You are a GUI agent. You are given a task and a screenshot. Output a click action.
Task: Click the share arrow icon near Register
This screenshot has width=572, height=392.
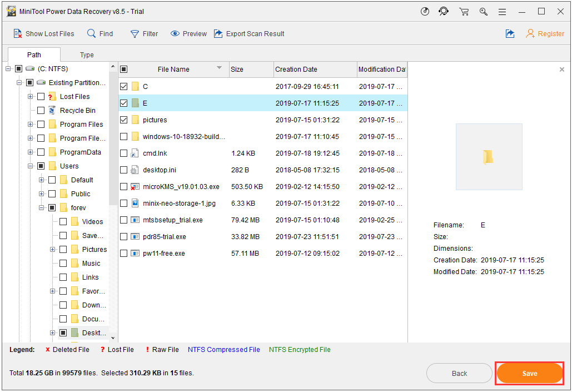click(510, 33)
